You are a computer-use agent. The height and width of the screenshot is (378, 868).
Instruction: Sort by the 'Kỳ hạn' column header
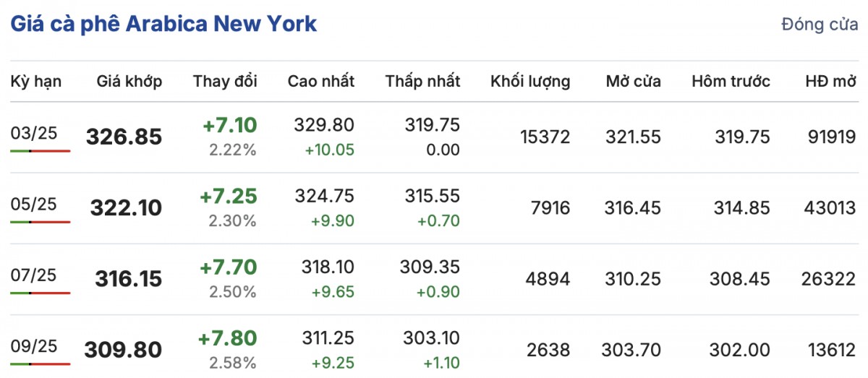coord(36,82)
